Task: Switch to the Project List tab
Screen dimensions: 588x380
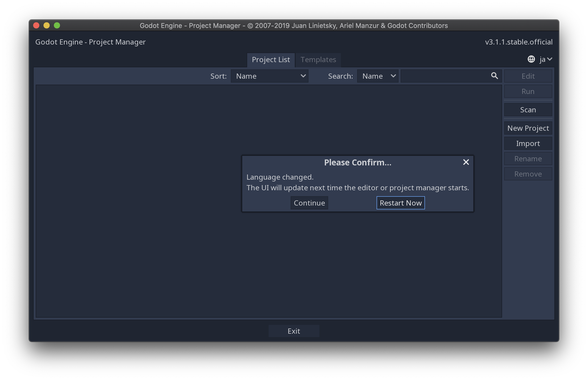Action: 271,60
